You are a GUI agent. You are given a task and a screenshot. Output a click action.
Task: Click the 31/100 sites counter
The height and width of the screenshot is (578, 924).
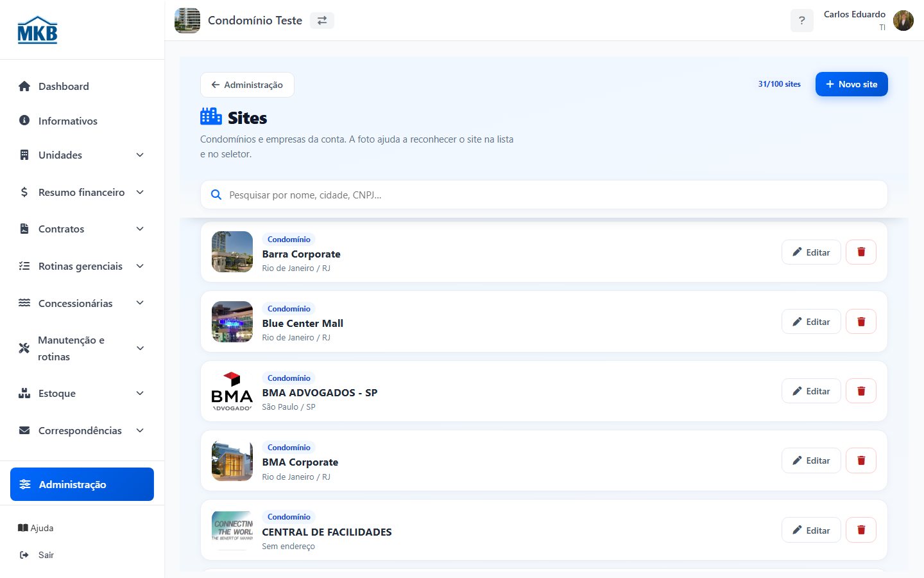click(780, 84)
